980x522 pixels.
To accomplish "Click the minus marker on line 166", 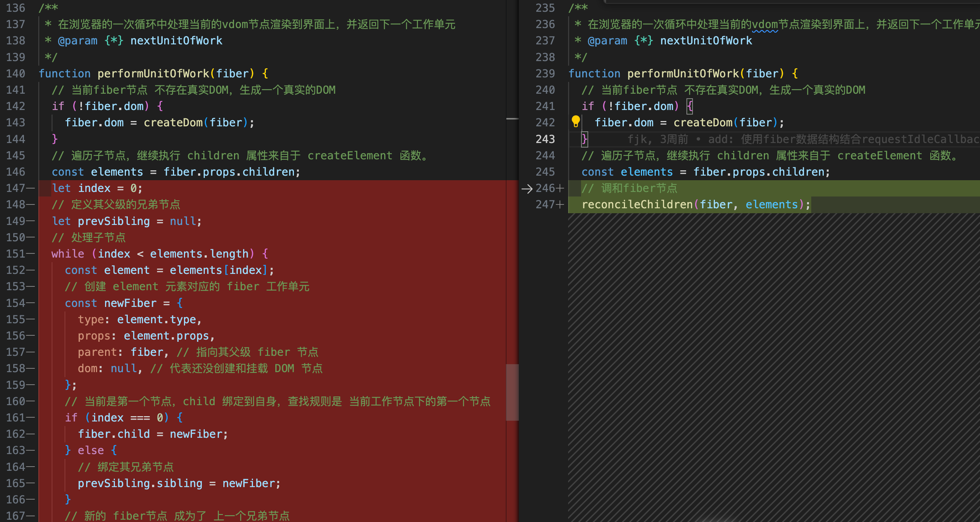I will click(x=30, y=500).
